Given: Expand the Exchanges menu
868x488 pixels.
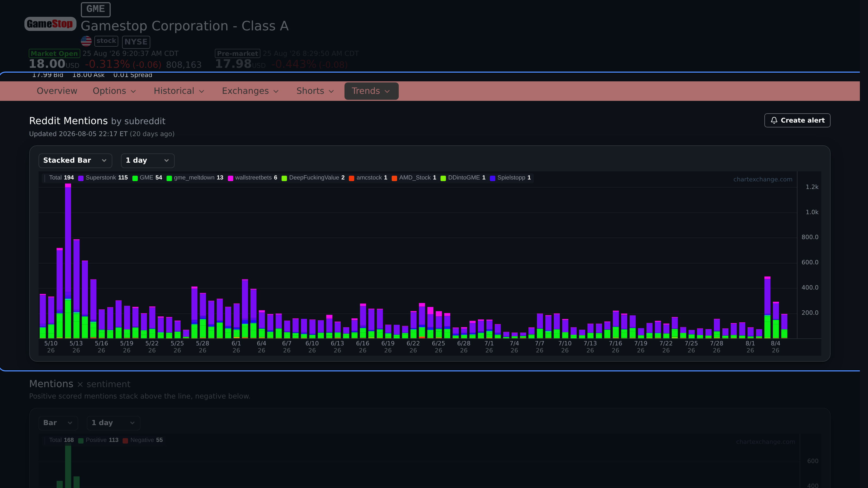Looking at the screenshot, I should pyautogui.click(x=250, y=91).
